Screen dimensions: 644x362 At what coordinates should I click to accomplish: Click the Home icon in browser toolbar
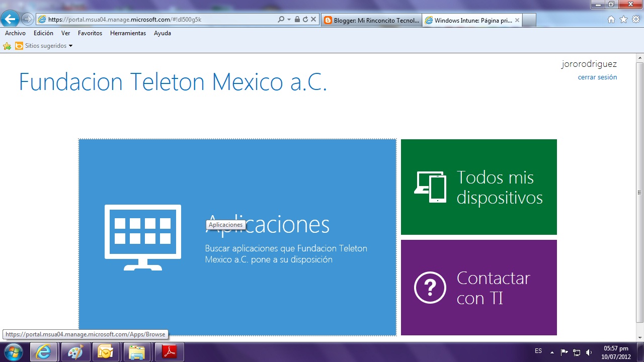click(611, 20)
